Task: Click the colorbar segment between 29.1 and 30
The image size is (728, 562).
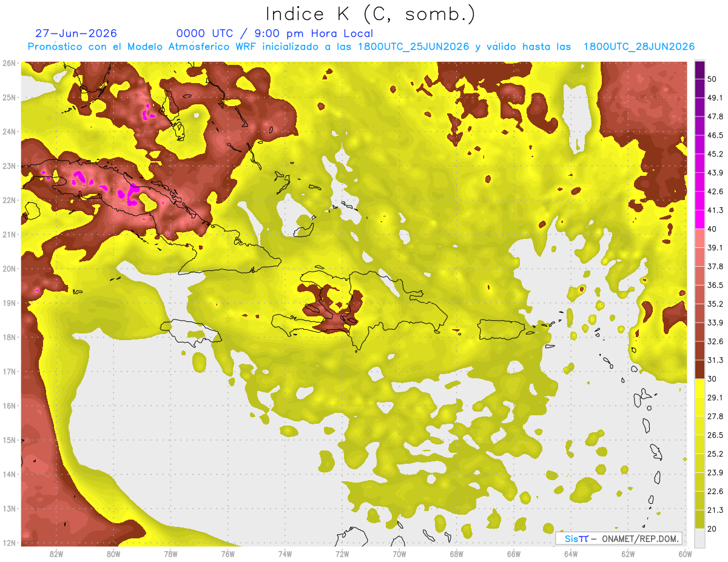Action: pyautogui.click(x=699, y=388)
